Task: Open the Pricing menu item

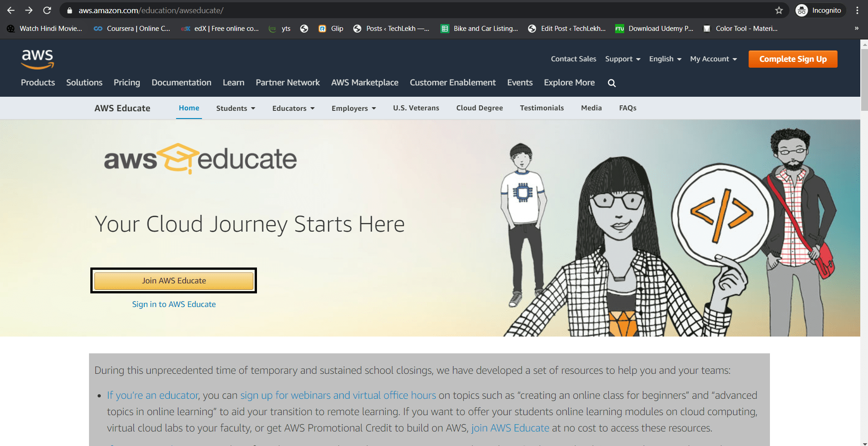Action: pos(127,82)
